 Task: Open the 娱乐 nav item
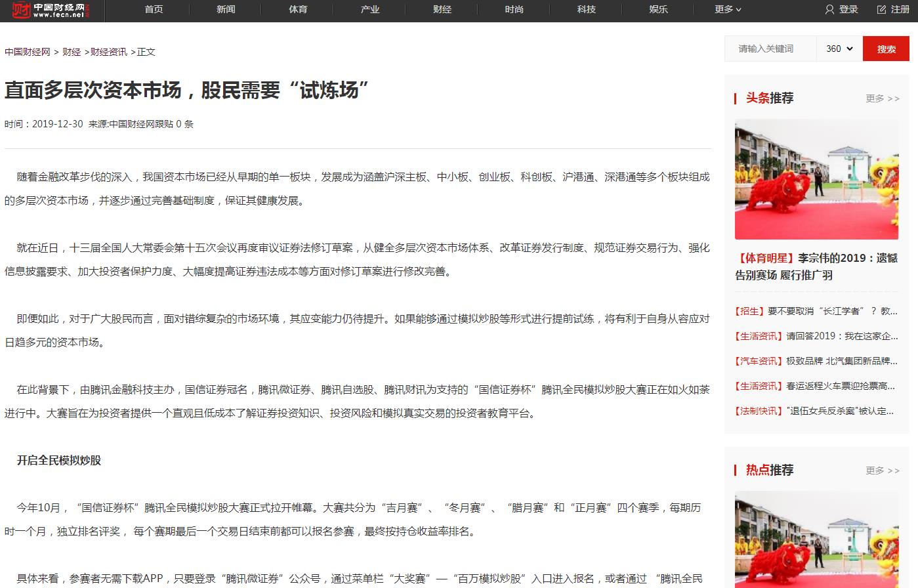tap(658, 9)
